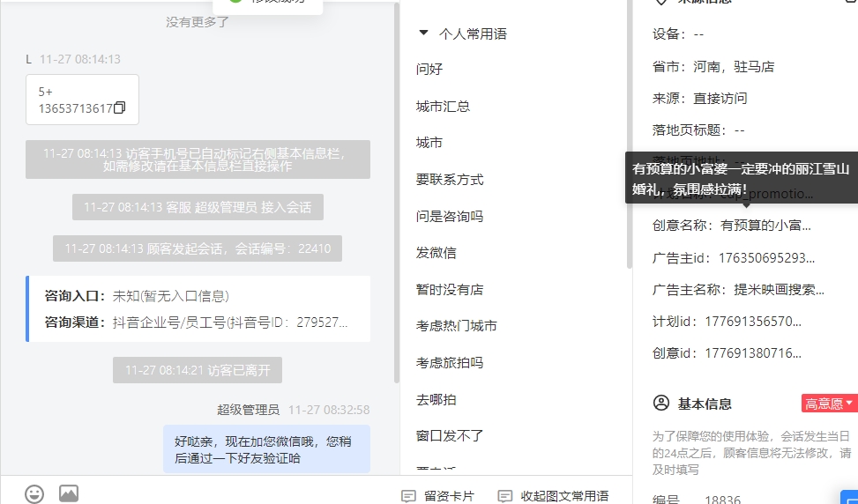Select the 考虑热门城市 quick phrase
The width and height of the screenshot is (858, 504).
pyautogui.click(x=457, y=326)
